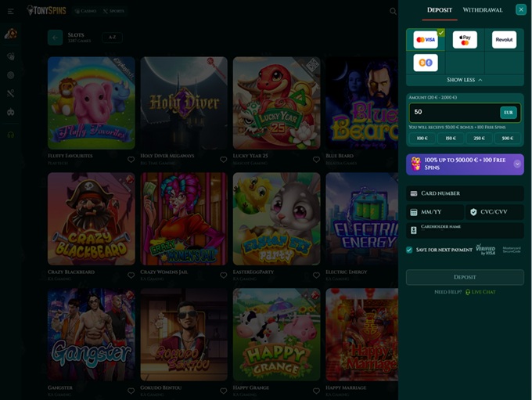Open the hamburger menu icon
The image size is (532, 400).
11,11
